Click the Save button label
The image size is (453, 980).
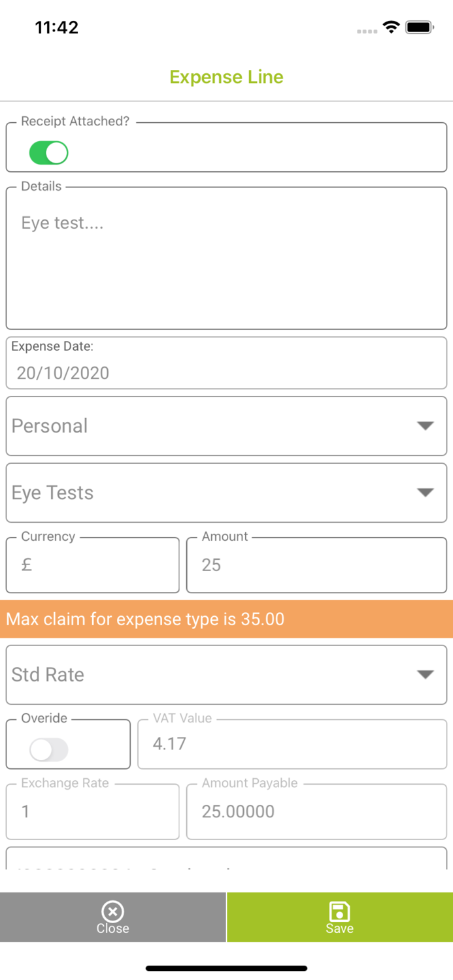click(339, 928)
